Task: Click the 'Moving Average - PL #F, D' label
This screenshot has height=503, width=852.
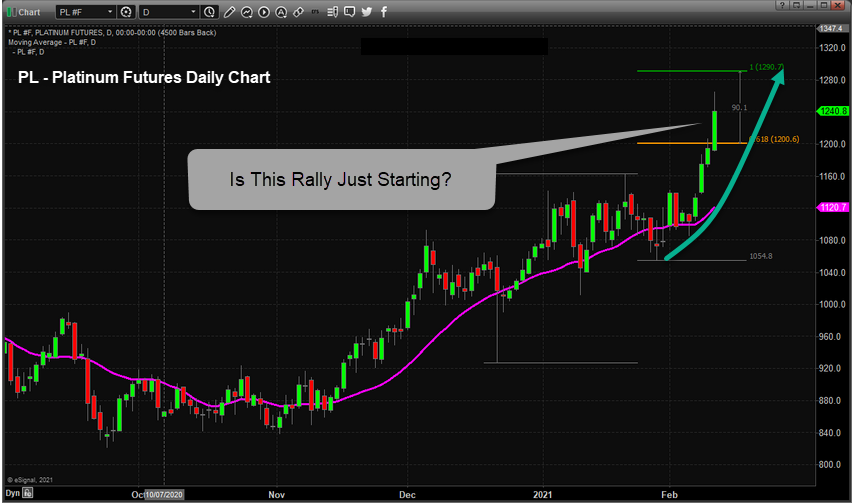Action: 52,42
